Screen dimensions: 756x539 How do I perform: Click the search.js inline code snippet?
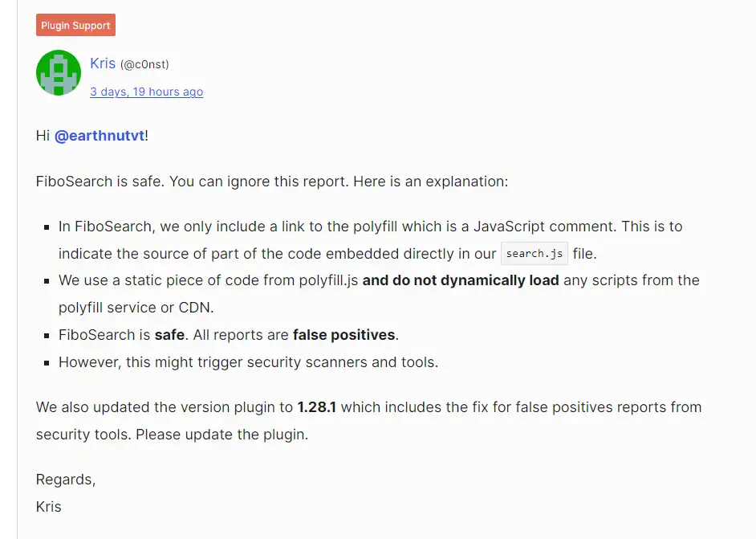click(x=534, y=254)
